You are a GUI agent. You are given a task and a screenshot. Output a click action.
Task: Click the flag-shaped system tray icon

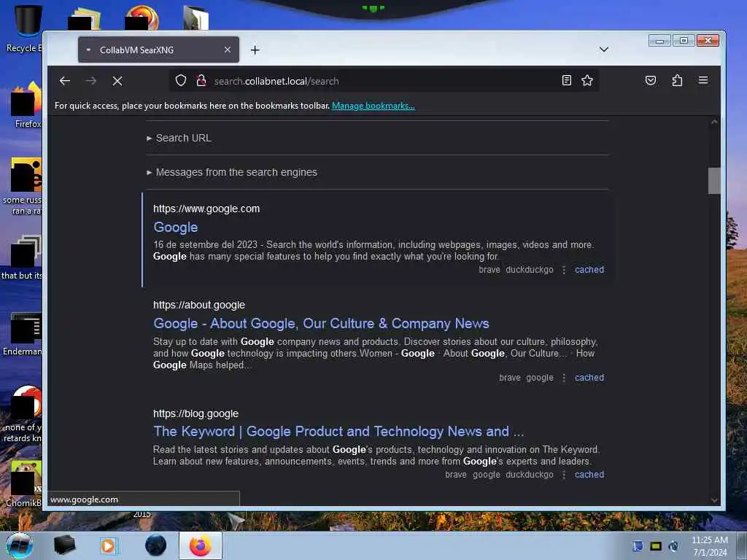point(638,546)
